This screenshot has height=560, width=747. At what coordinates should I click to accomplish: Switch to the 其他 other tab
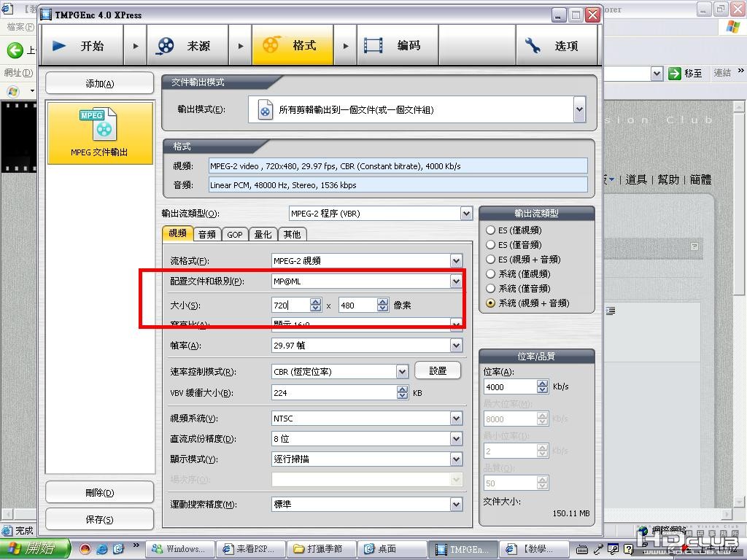coord(292,234)
